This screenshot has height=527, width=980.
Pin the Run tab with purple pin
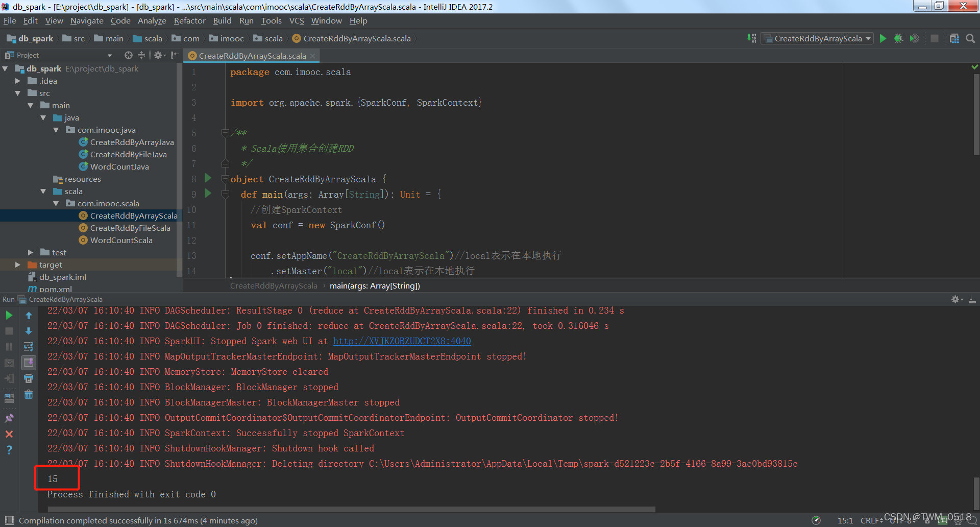pos(9,418)
